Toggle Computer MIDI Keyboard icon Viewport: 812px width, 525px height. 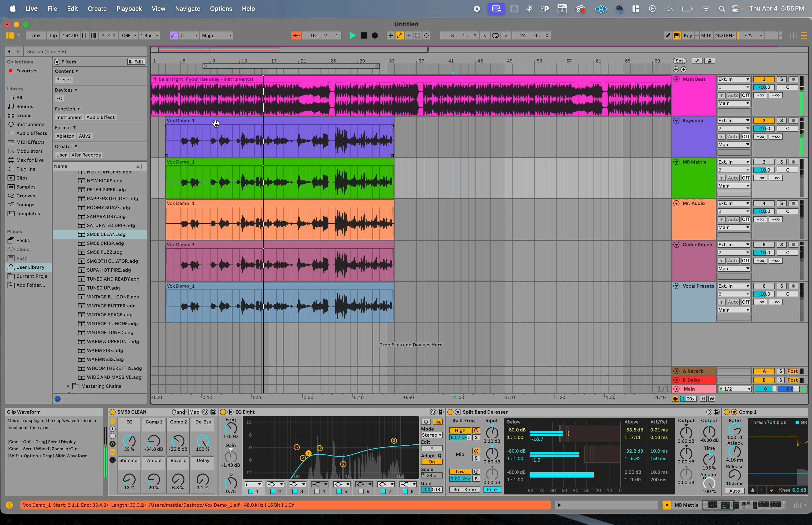pos(677,35)
